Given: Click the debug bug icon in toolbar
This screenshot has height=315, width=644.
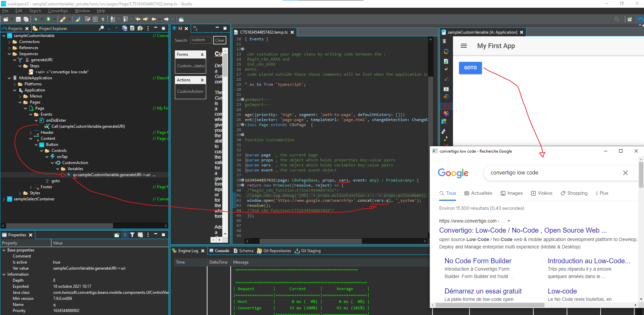Looking at the screenshot, I should [x=36, y=19].
